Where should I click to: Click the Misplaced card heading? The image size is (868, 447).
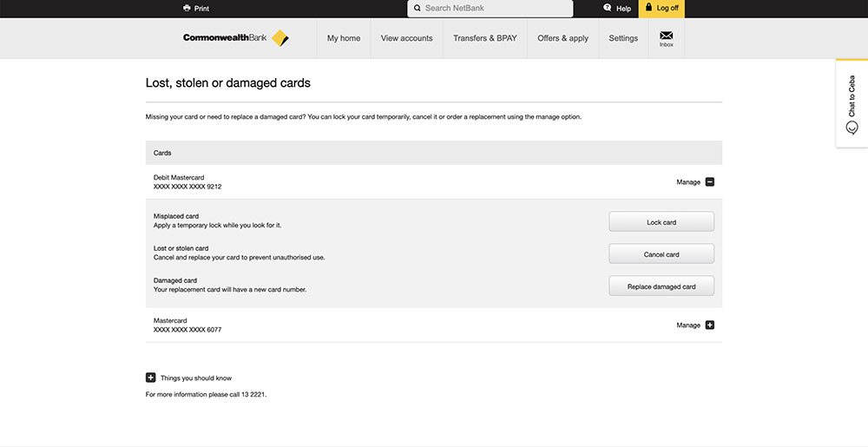pyautogui.click(x=176, y=216)
